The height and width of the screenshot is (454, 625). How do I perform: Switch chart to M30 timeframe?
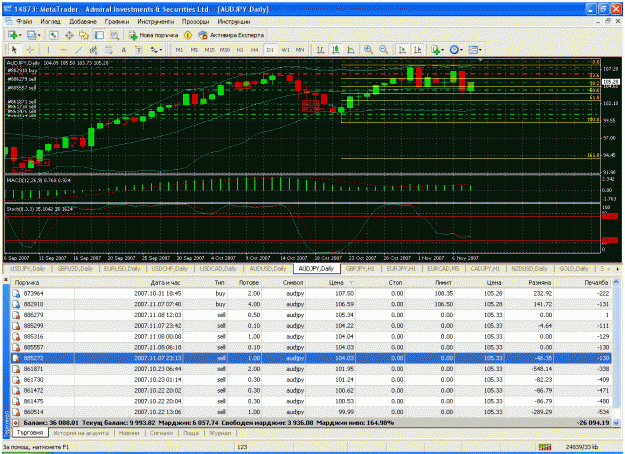click(225, 50)
